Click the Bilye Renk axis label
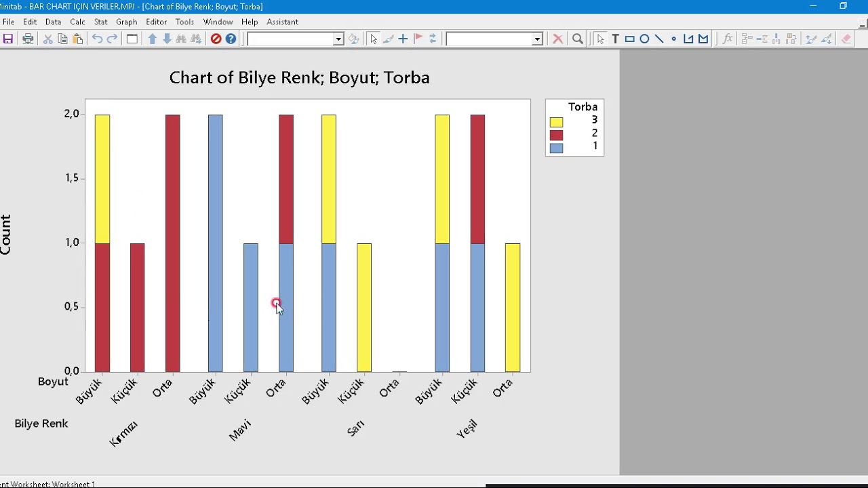868x488 pixels. [x=41, y=423]
